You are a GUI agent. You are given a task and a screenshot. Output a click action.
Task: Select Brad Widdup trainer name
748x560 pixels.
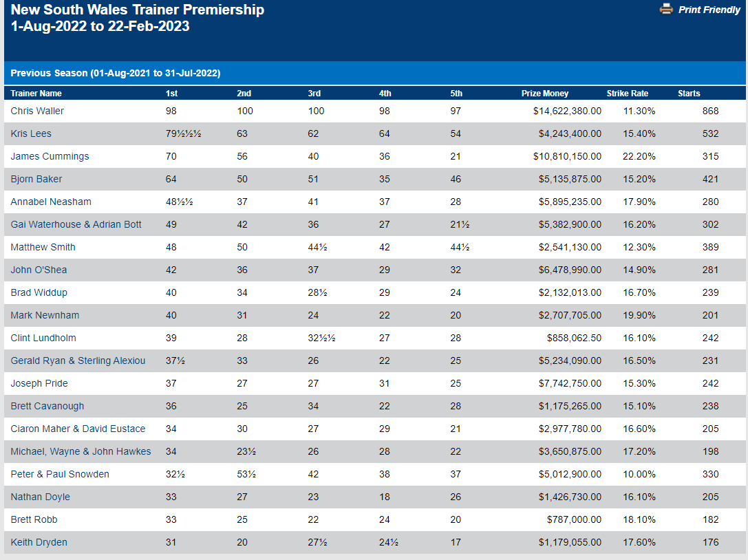pyautogui.click(x=39, y=292)
